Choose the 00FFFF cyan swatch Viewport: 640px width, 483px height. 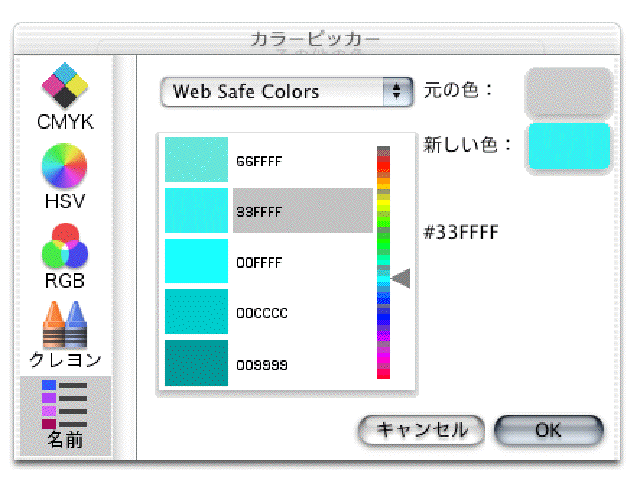pyautogui.click(x=196, y=262)
